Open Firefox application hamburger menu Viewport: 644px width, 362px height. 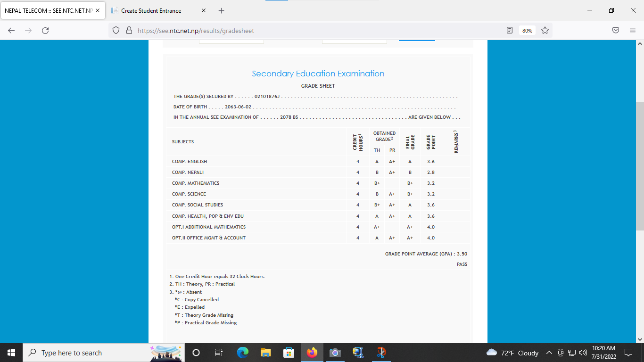[x=633, y=30]
